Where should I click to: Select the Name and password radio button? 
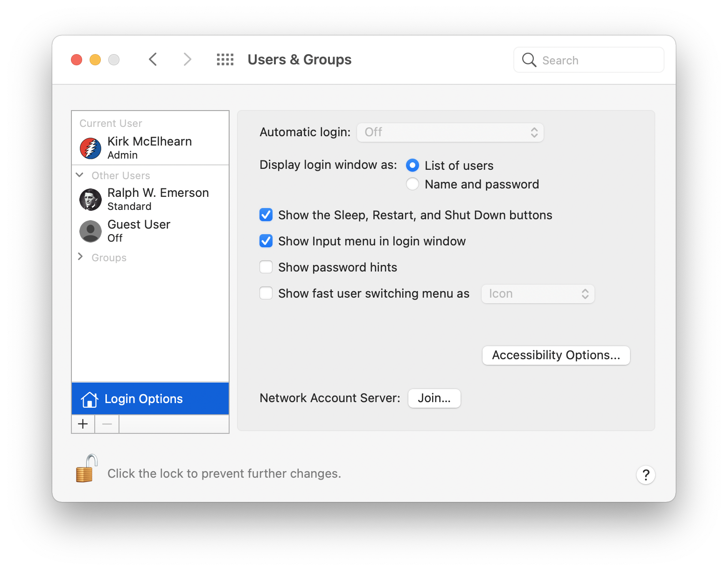[413, 184]
